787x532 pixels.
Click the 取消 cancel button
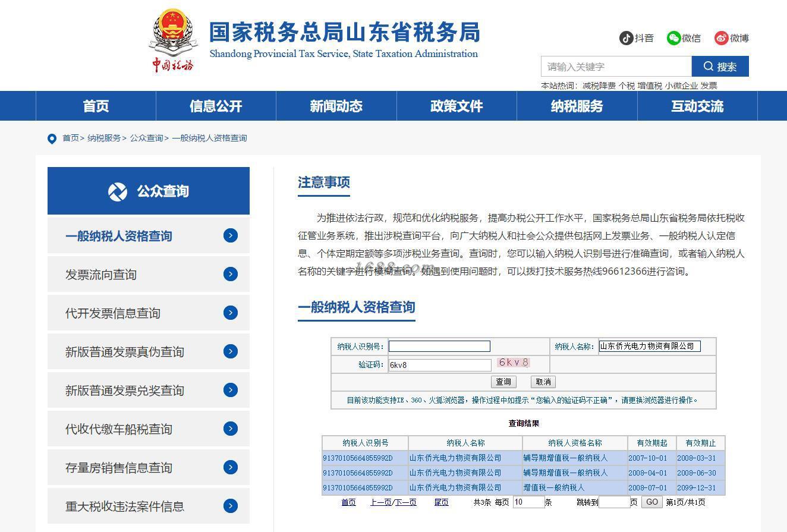[543, 382]
